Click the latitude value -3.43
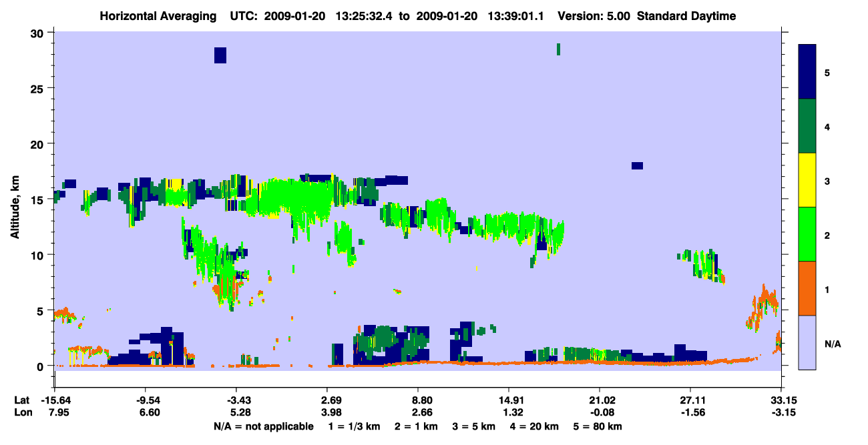 [239, 400]
